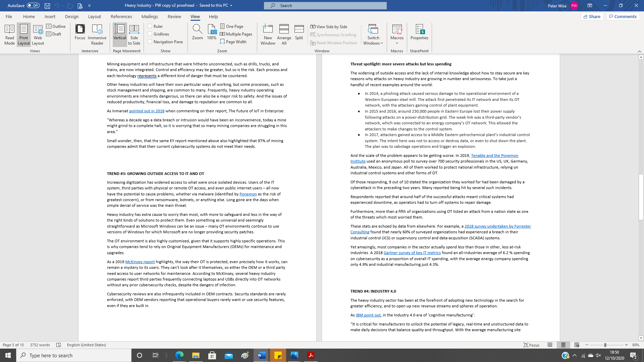Open SharePoint Properties
Viewport: 644px width, 362px height.
[419, 33]
